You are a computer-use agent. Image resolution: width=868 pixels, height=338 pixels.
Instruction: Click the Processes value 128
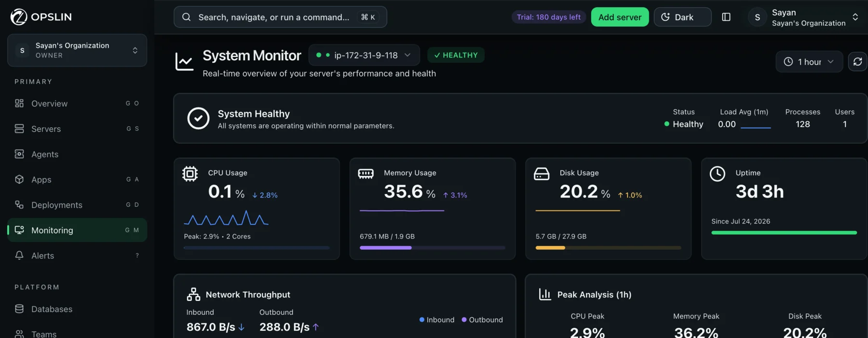[x=802, y=124]
